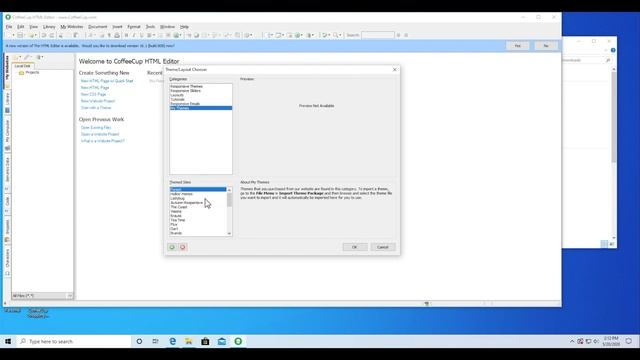Open the save icon dropdown in toolbar
Image resolution: width=640 pixels, height=360 pixels.
pos(25,35)
